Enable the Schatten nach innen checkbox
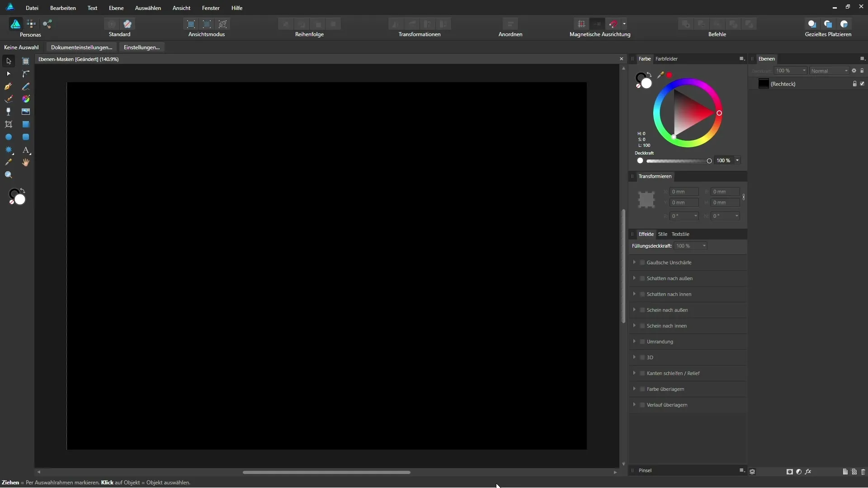Viewport: 868px width, 488px height. 642,294
